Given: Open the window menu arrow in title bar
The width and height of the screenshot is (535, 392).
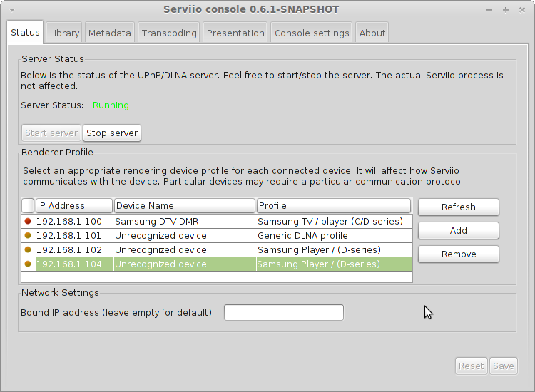Looking at the screenshot, I should tap(12, 10).
